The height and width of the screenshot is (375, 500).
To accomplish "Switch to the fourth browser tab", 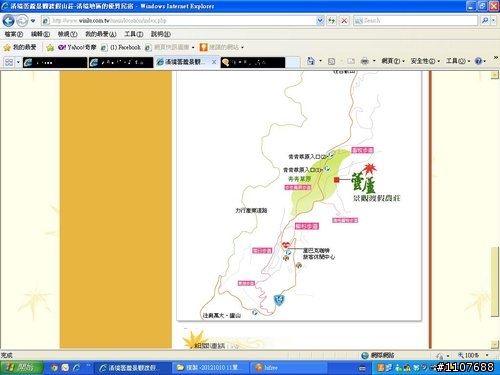I will pyautogui.click(x=253, y=62).
